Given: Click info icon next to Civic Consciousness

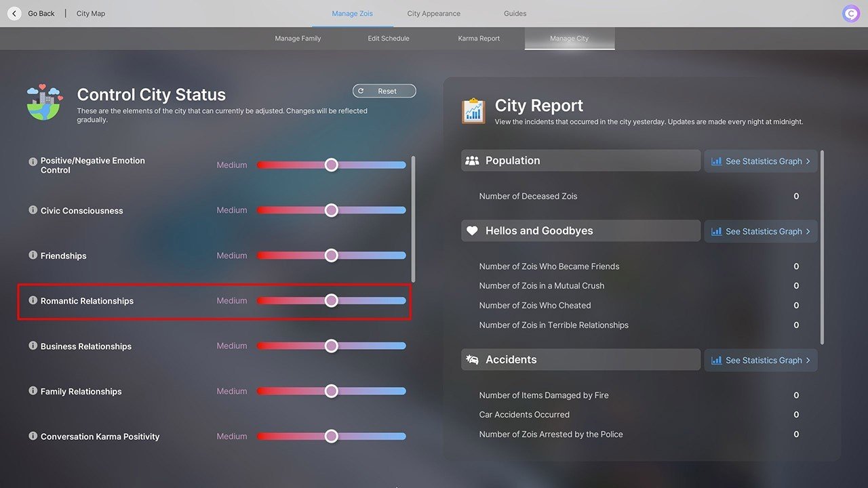Looking at the screenshot, I should tap(33, 210).
